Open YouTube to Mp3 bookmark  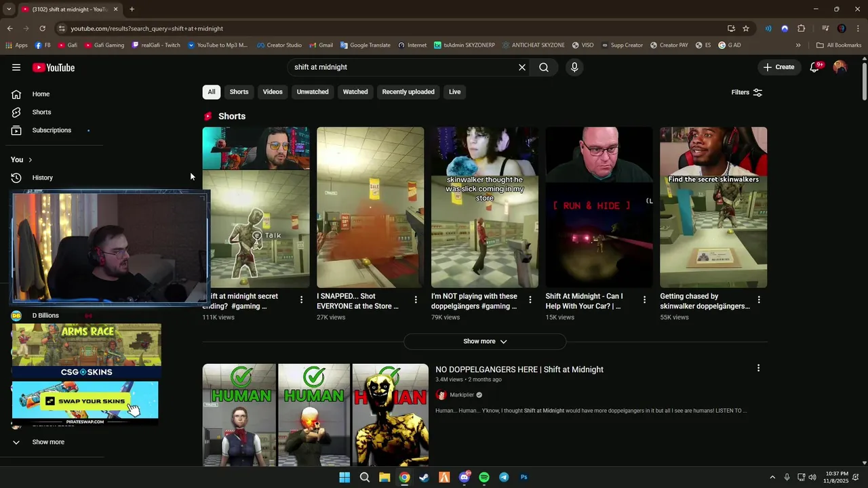coord(218,45)
